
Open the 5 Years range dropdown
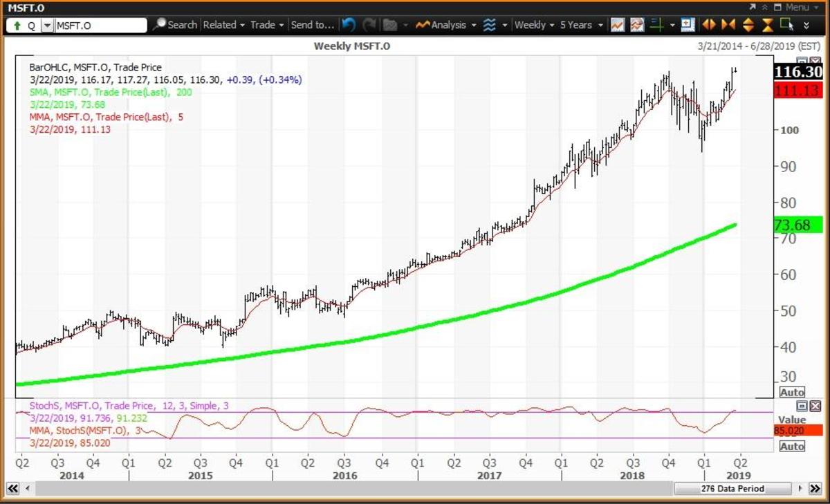point(581,25)
